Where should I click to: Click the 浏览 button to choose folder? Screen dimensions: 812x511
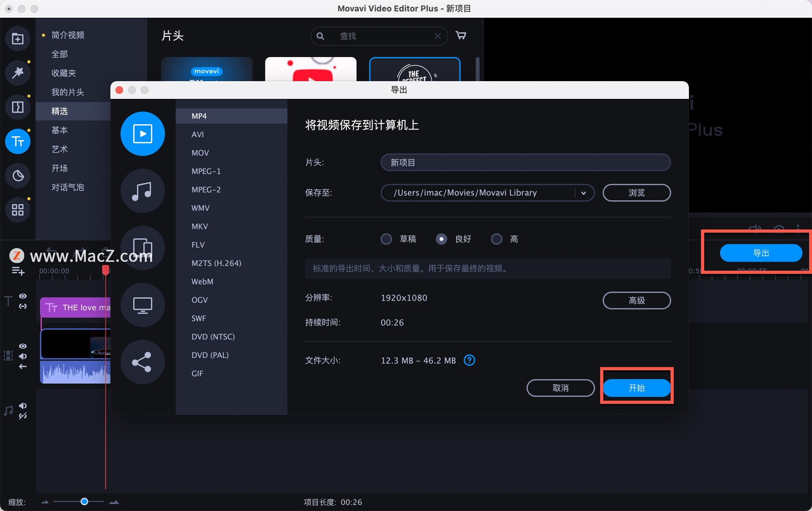pos(636,192)
